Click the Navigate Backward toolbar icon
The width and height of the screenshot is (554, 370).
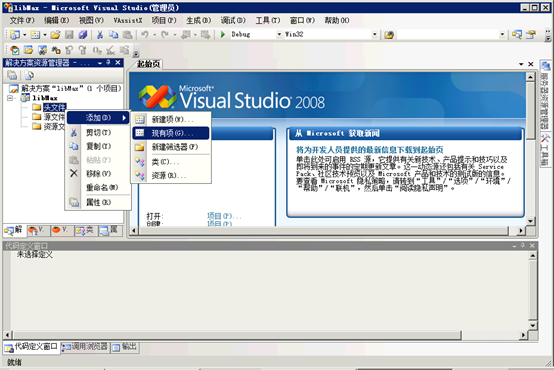click(185, 34)
